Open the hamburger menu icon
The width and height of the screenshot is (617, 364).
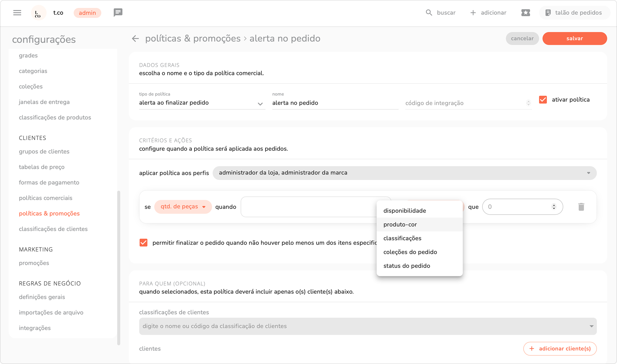(17, 13)
